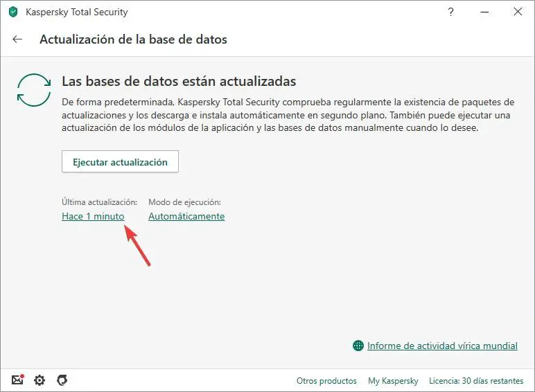The image size is (535, 392).
Task: Open 'Informe de actividad vírica mundial' link
Action: pyautogui.click(x=442, y=346)
